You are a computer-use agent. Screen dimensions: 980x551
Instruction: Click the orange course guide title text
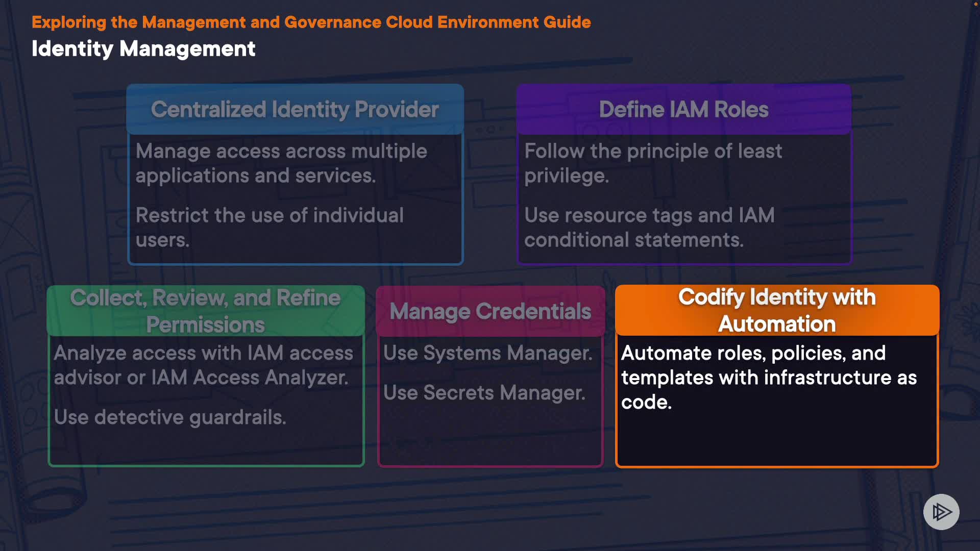point(311,22)
